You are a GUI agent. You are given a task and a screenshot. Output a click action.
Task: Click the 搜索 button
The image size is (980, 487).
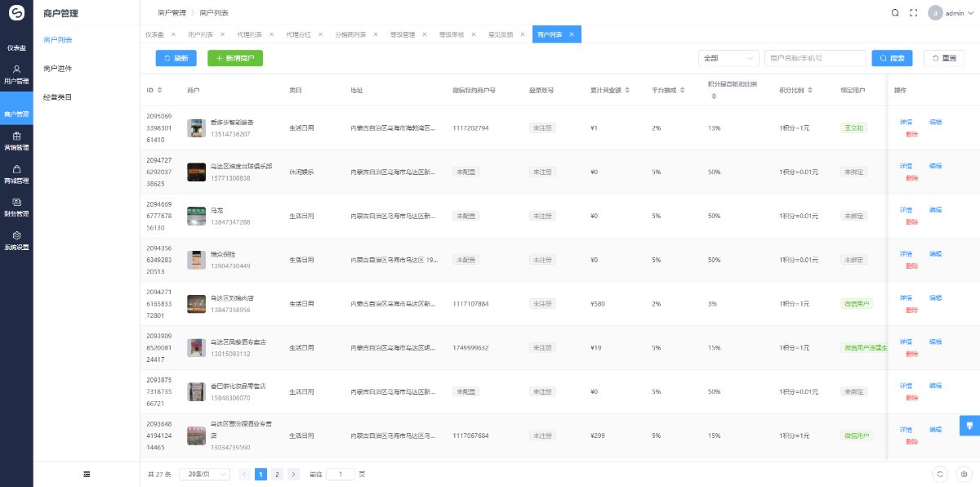pyautogui.click(x=893, y=58)
